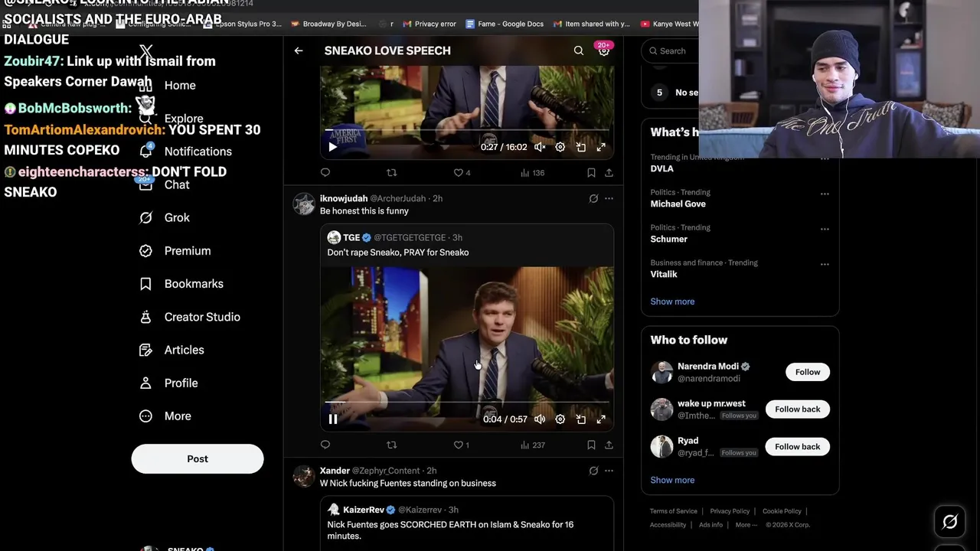Click the X logo in sidebar
Viewport: 980px width, 551px height.
(x=146, y=52)
